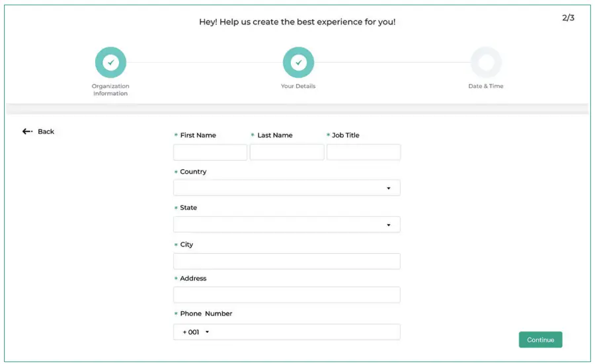Click the Phone Number input area
The image size is (595, 364).
pos(304,332)
